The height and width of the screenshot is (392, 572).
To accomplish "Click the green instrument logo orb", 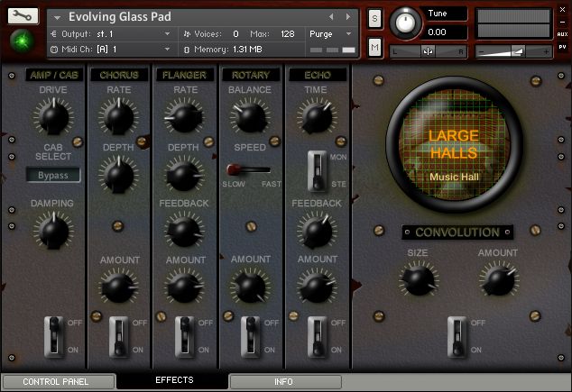I will pos(23,41).
